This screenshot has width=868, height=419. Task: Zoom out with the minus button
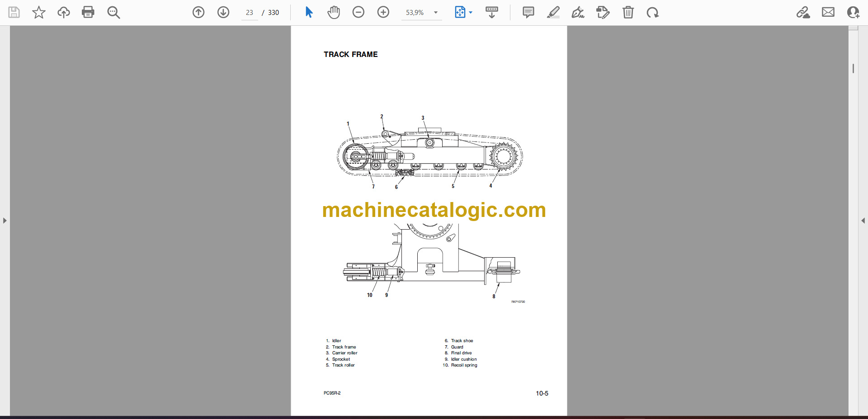359,12
